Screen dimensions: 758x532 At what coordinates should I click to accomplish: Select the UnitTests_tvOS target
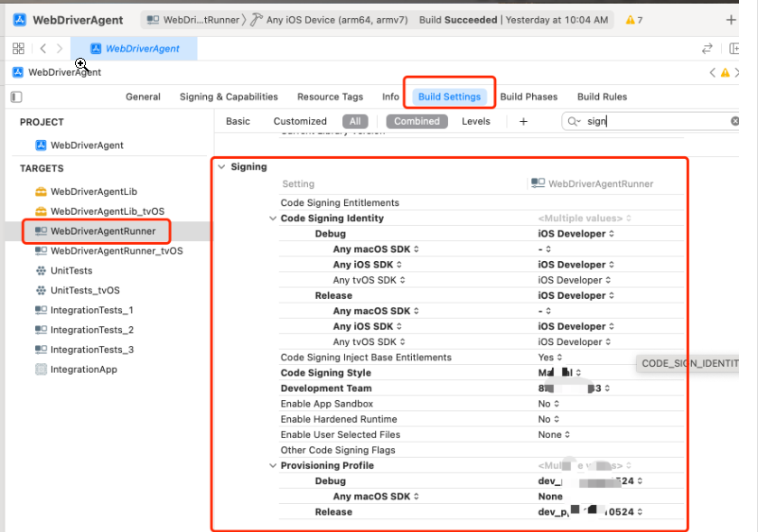(x=78, y=291)
